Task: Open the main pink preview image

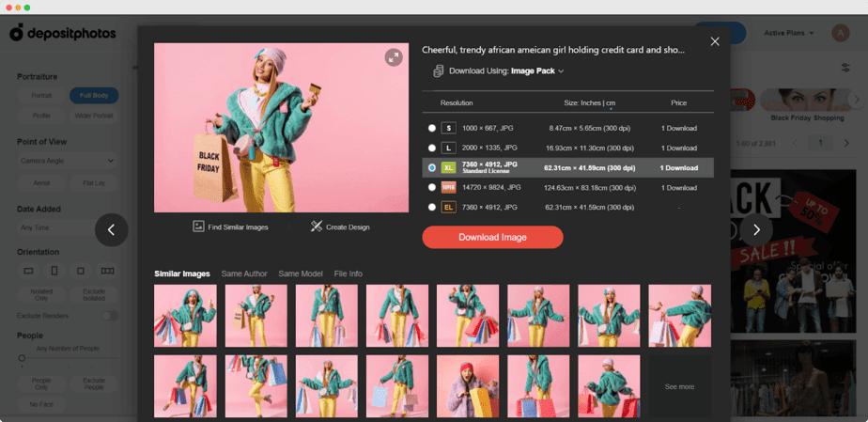Action: click(281, 128)
